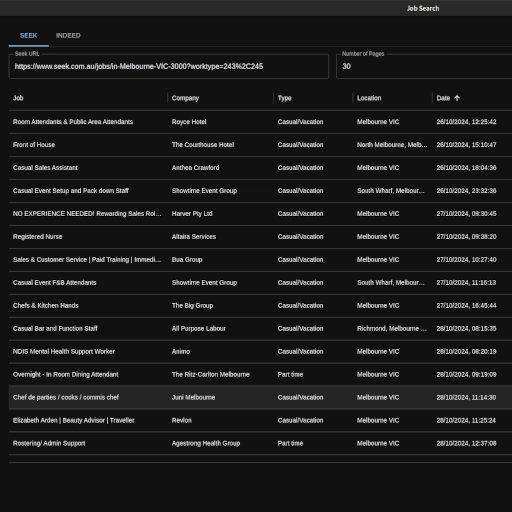Click Altaira Services company cell
Image resolution: width=512 pixels, height=512 pixels.
point(194,237)
